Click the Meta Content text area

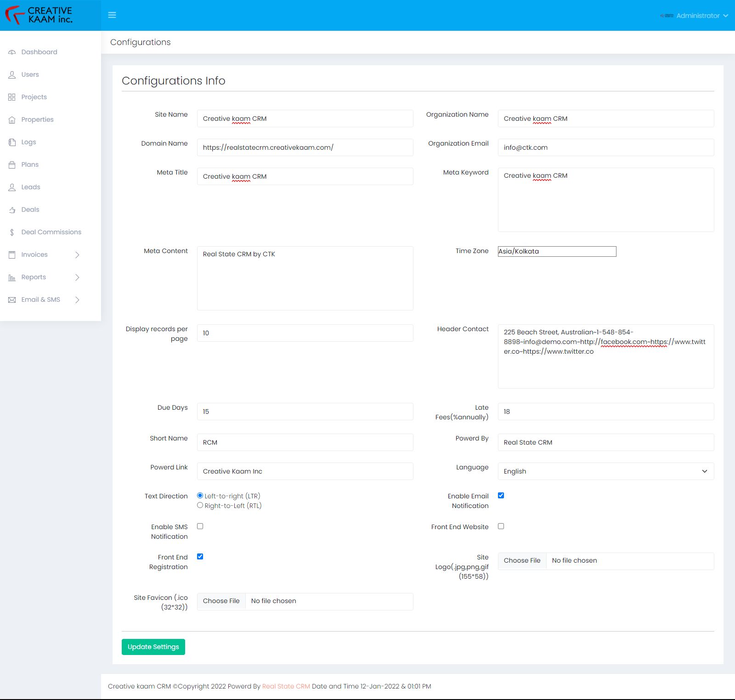coord(305,278)
